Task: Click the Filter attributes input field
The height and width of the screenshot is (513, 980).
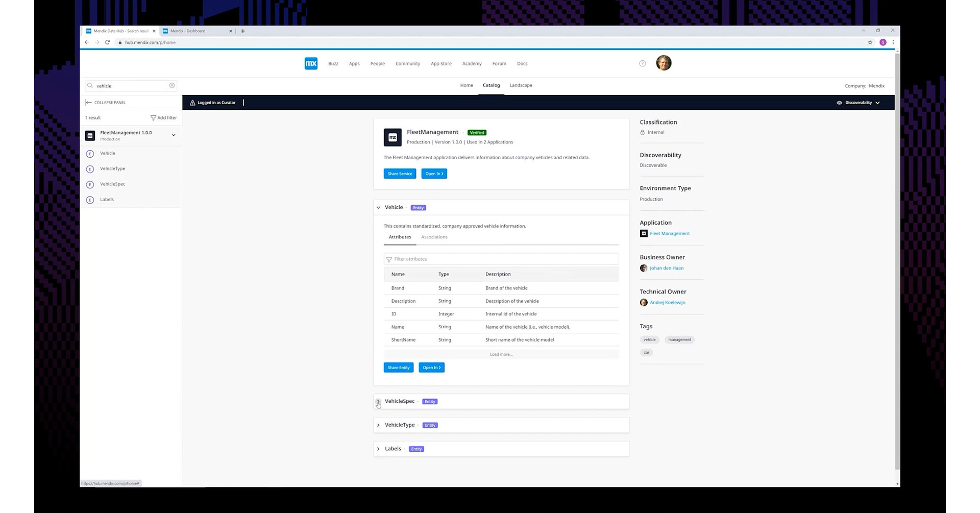Action: 501,259
